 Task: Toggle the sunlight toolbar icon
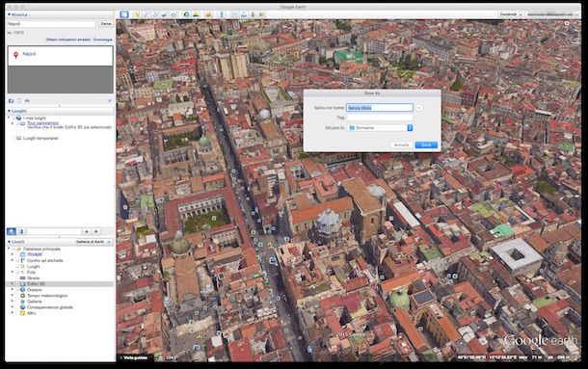coord(196,14)
